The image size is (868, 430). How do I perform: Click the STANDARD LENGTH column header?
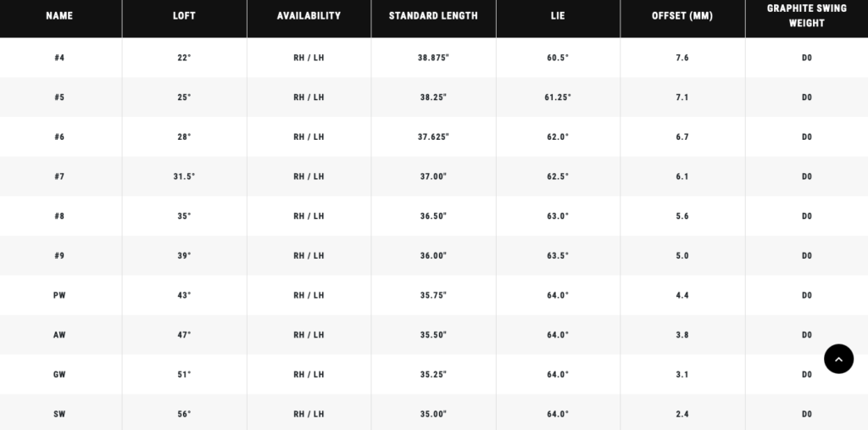coord(433,16)
